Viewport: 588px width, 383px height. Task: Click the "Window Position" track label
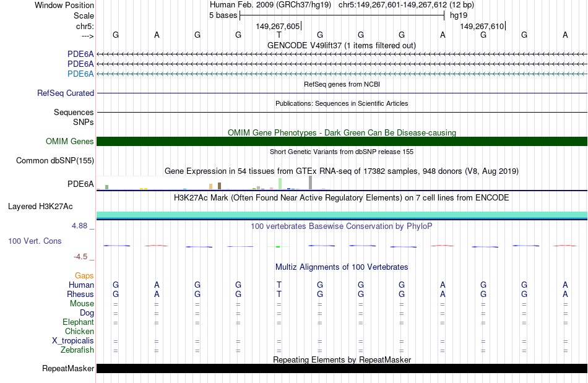pyautogui.click(x=64, y=5)
